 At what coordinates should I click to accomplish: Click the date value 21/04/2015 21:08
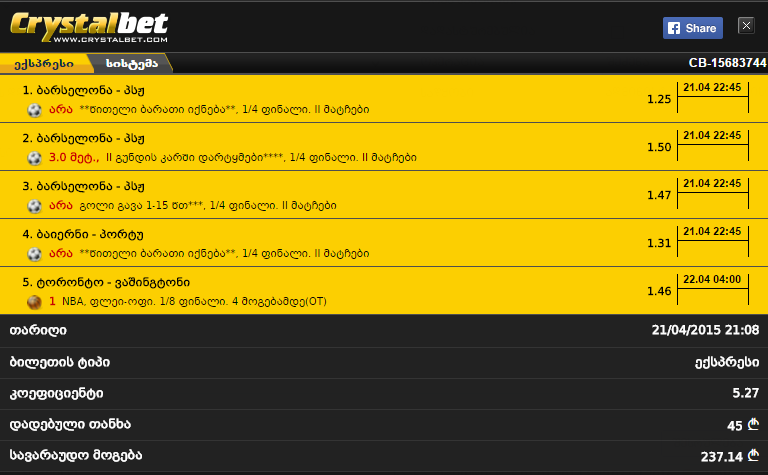pos(705,331)
